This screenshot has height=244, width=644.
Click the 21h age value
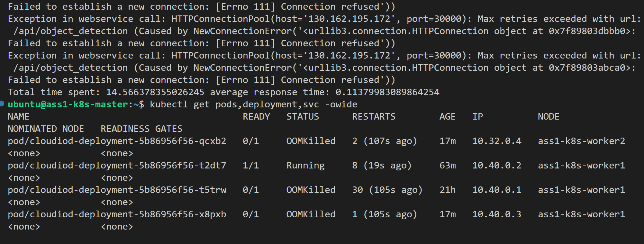448,190
